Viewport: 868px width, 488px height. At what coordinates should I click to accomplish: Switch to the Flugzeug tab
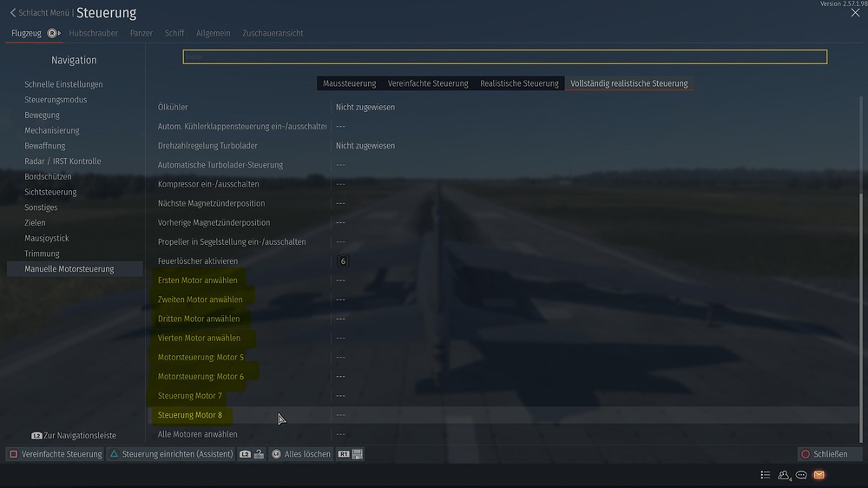[26, 33]
